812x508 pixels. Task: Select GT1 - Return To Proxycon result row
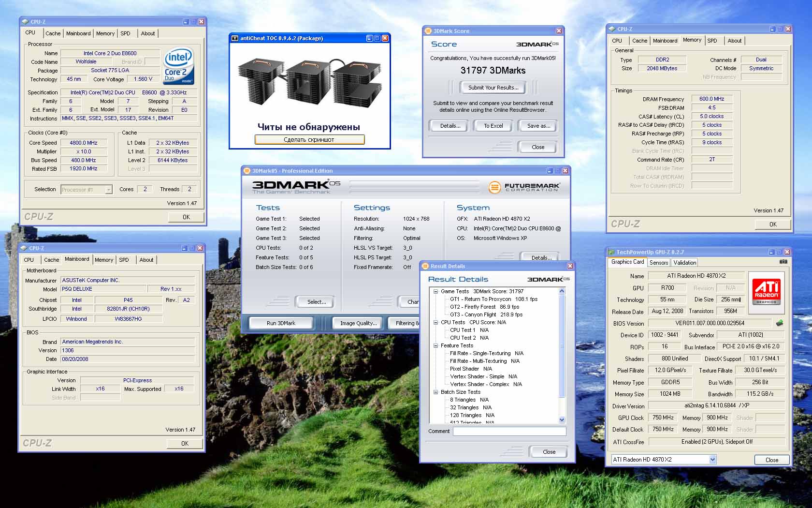point(493,299)
